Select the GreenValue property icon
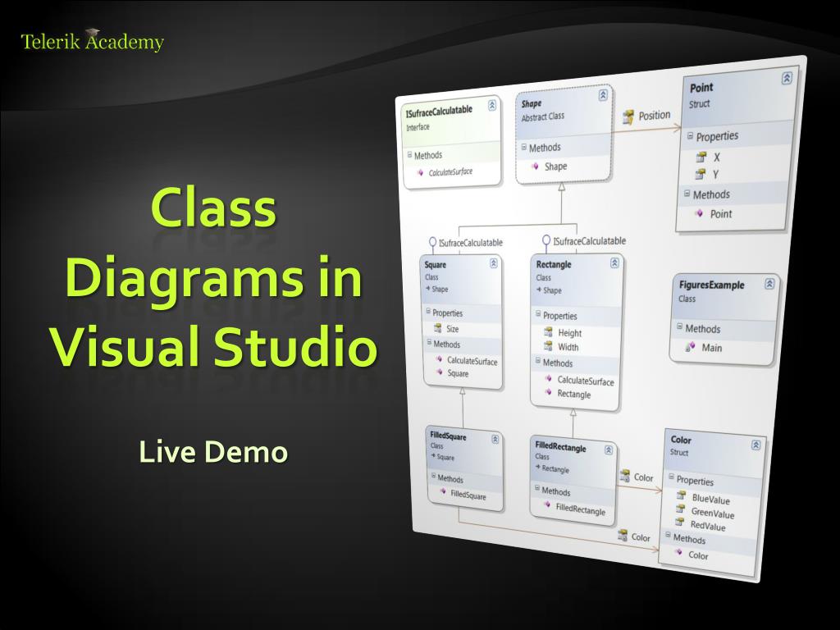The width and height of the screenshot is (840, 630). coord(680,509)
